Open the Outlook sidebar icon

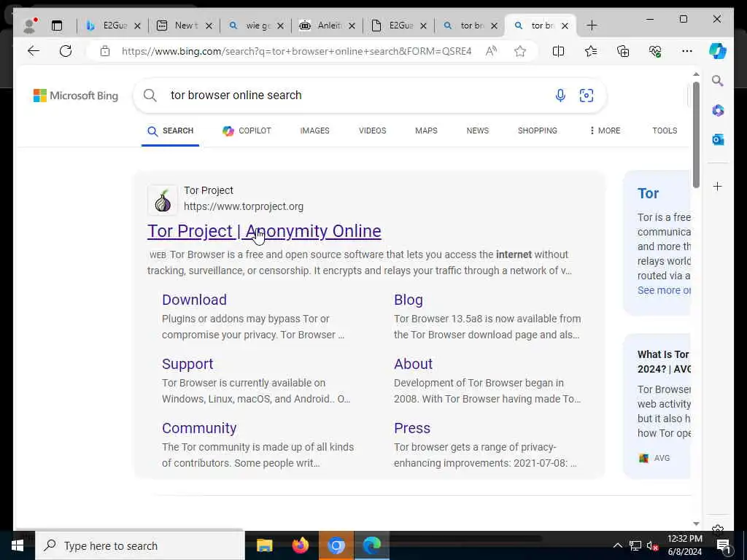718,139
